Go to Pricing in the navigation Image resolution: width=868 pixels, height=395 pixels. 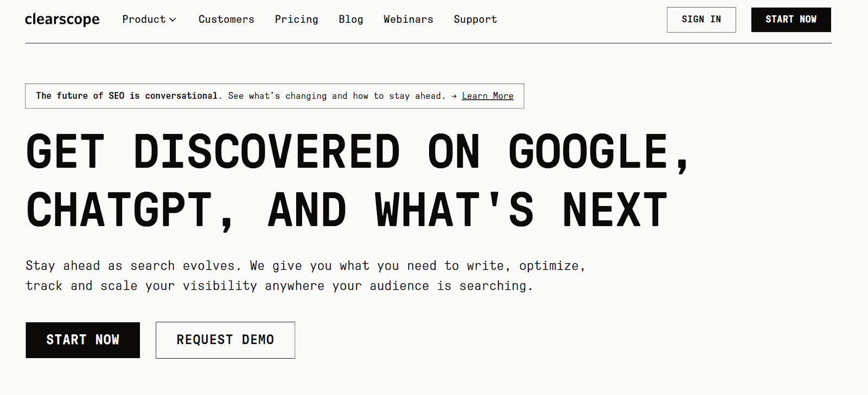tap(296, 20)
